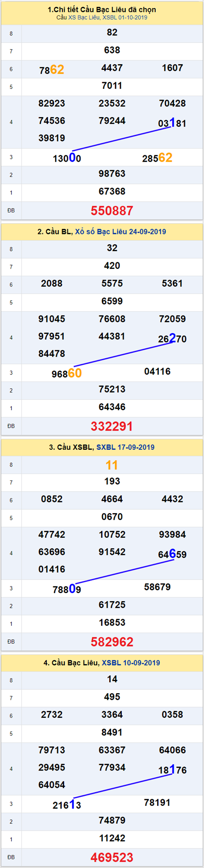Click number 82923
This screenshot has width=204, height=868.
(x=52, y=103)
